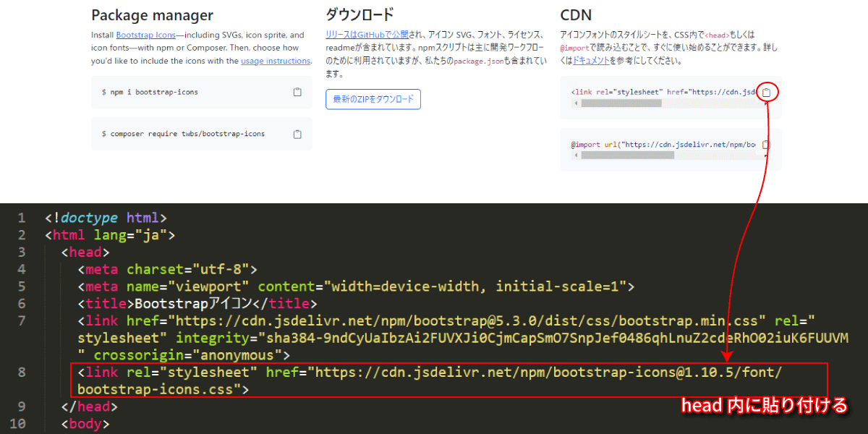The width and height of the screenshot is (868, 434).
Task: Open the ドキュメント link
Action: coord(591,61)
